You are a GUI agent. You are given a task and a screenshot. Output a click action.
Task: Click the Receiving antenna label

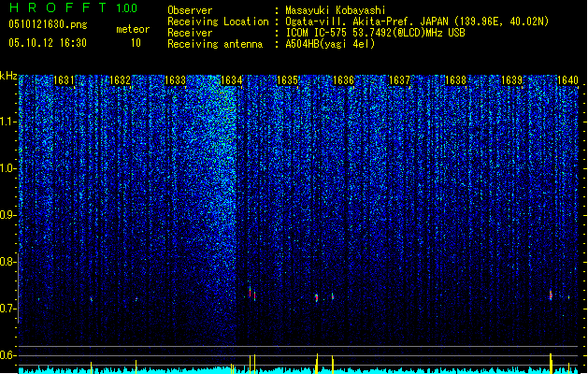[x=215, y=44]
